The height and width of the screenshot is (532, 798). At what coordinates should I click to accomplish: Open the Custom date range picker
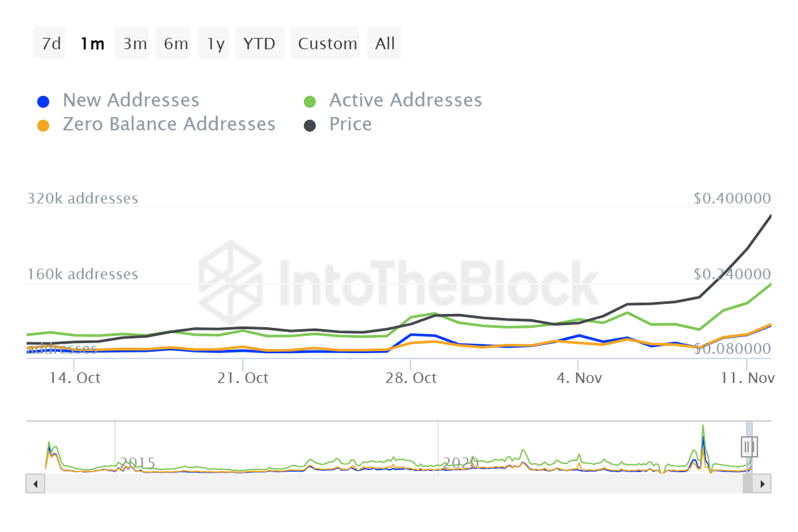point(327,44)
